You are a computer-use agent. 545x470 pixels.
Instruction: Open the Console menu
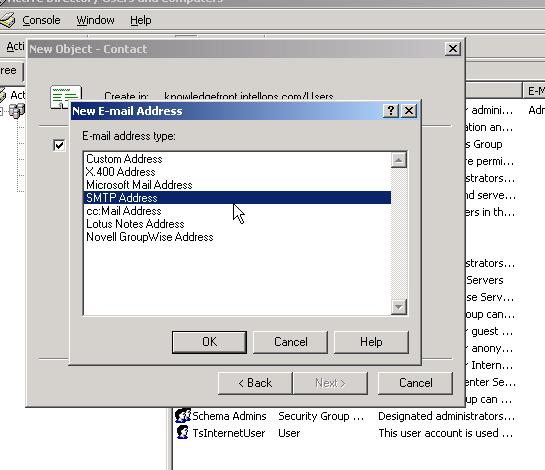click(x=41, y=20)
